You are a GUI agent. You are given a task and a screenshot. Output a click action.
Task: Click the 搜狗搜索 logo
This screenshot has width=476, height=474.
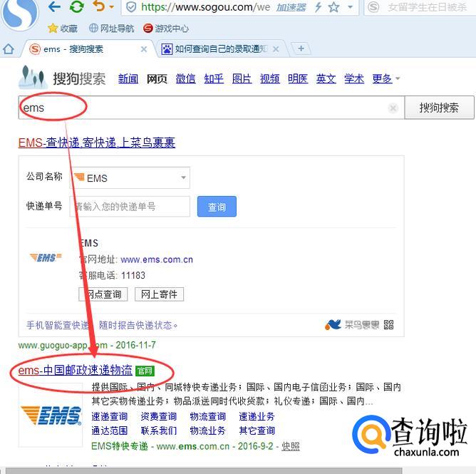(62, 78)
